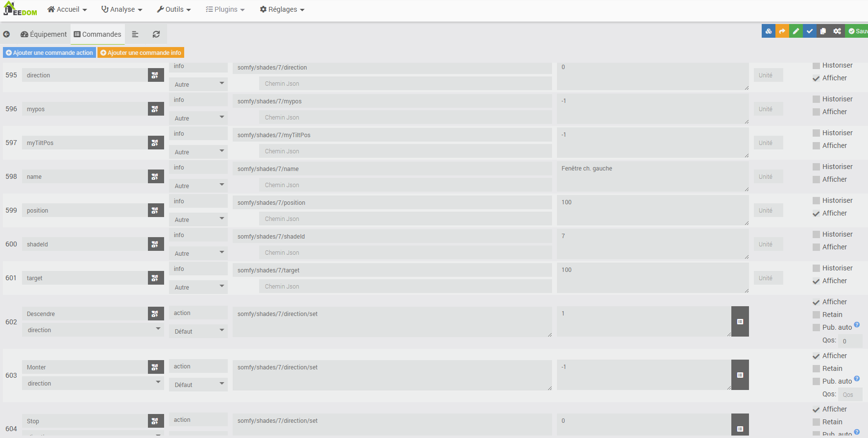
Task: Click the blue cubes icon button
Action: pos(769,31)
